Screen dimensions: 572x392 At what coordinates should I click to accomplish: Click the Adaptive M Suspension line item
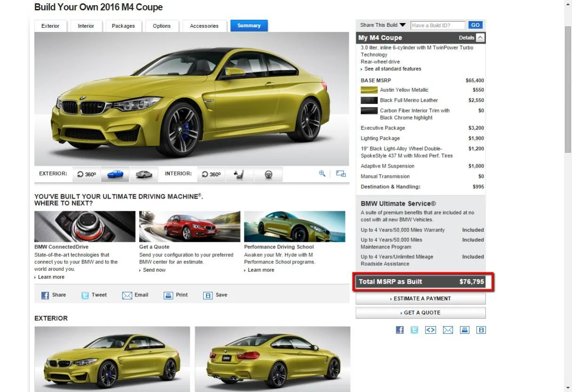pyautogui.click(x=422, y=166)
